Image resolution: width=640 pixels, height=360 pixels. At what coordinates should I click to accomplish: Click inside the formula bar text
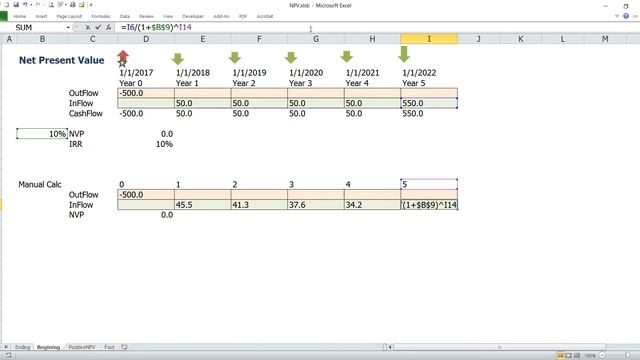point(156,27)
